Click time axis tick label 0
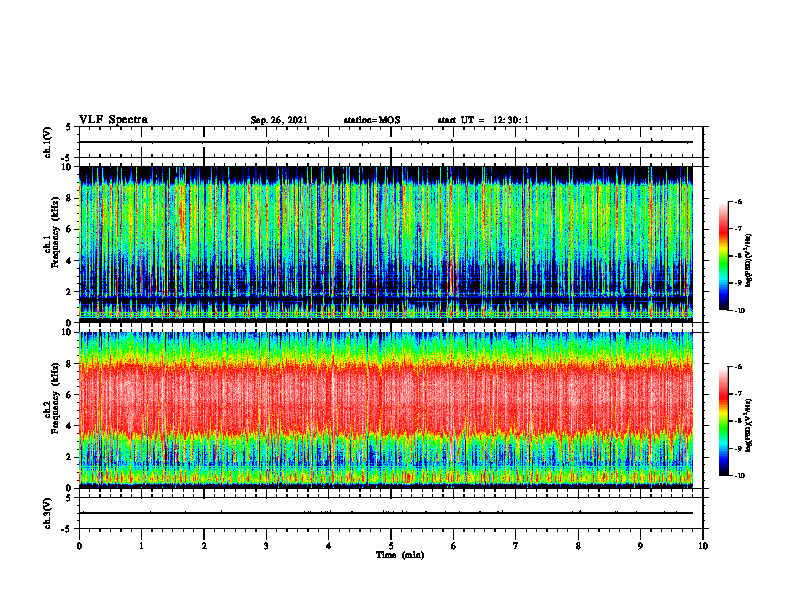 coord(79,546)
